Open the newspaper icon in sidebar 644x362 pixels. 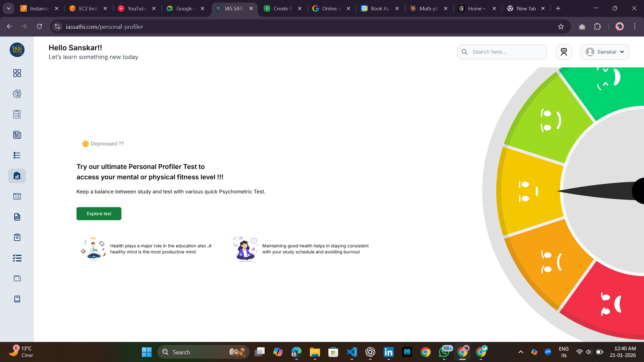point(17,135)
